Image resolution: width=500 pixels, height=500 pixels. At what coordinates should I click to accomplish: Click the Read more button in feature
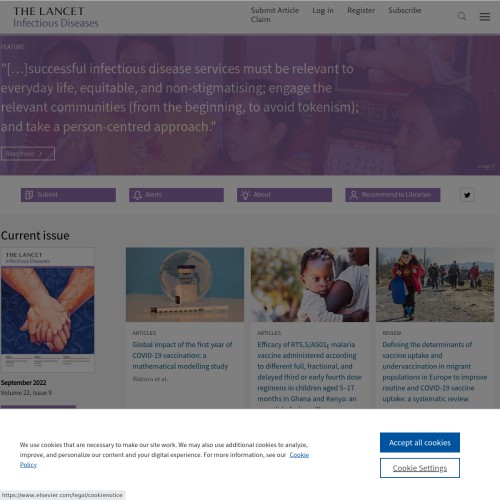28,153
